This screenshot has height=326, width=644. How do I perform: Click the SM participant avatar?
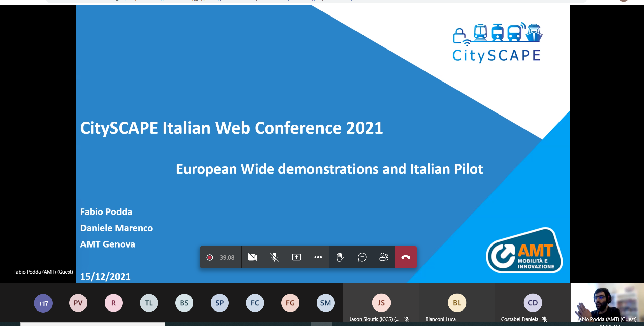coord(326,303)
